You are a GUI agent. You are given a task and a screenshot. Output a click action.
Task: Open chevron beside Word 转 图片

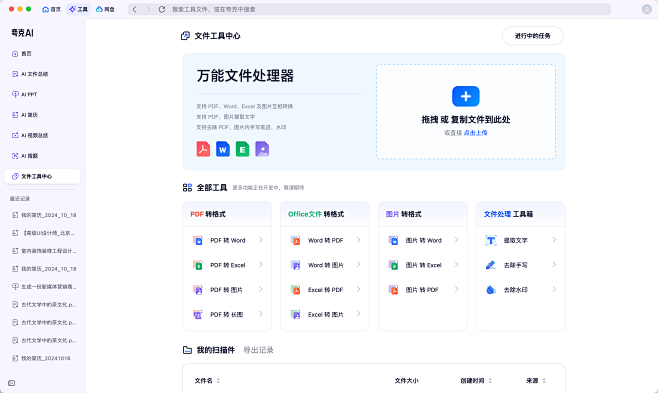click(x=358, y=265)
